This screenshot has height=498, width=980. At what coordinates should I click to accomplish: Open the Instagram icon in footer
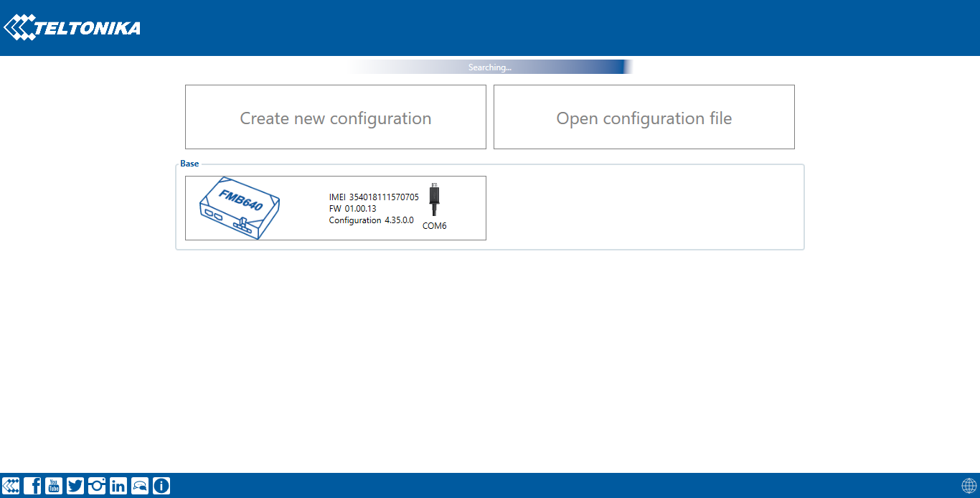point(97,486)
